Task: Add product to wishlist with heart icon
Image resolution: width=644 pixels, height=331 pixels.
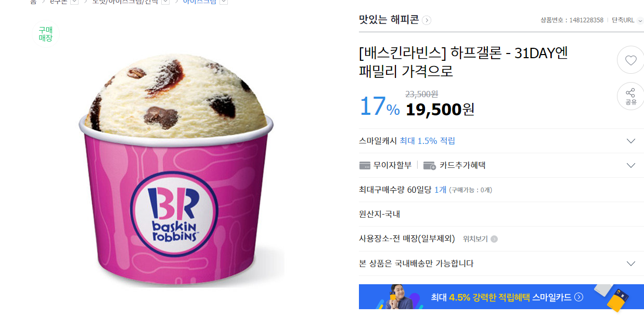Action: pos(630,60)
